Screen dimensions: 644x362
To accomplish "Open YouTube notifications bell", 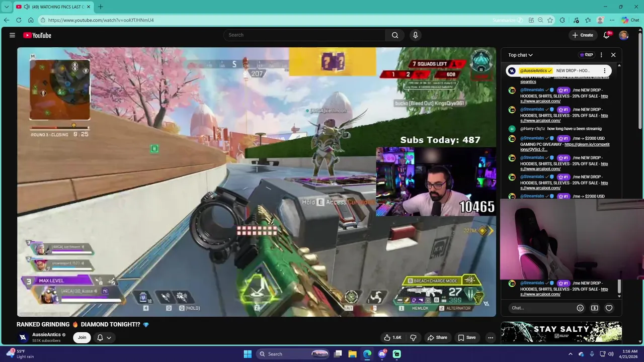I will (607, 35).
